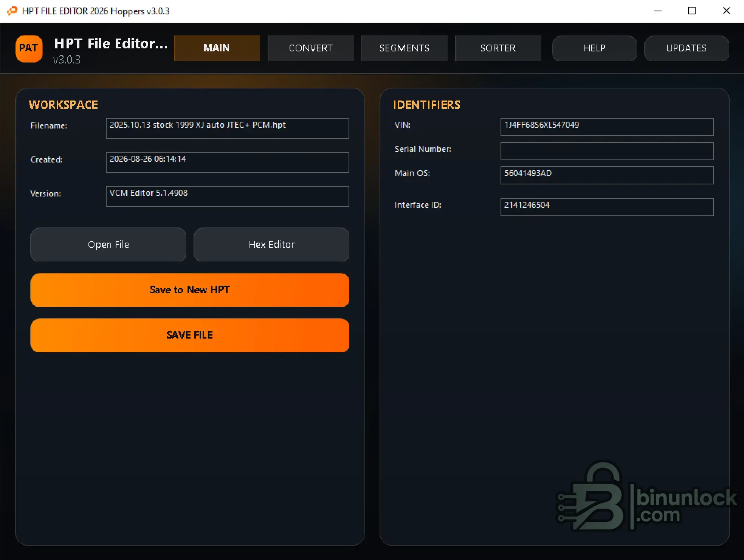This screenshot has width=744, height=560.
Task: Go to the SEGMENTS tab
Action: click(x=404, y=48)
